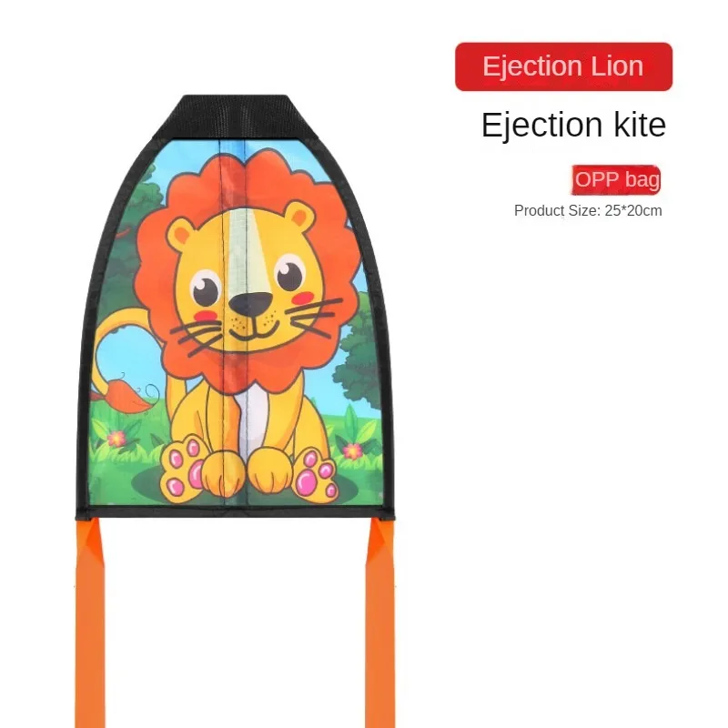Click the pink flower on the right grass

(x=353, y=450)
